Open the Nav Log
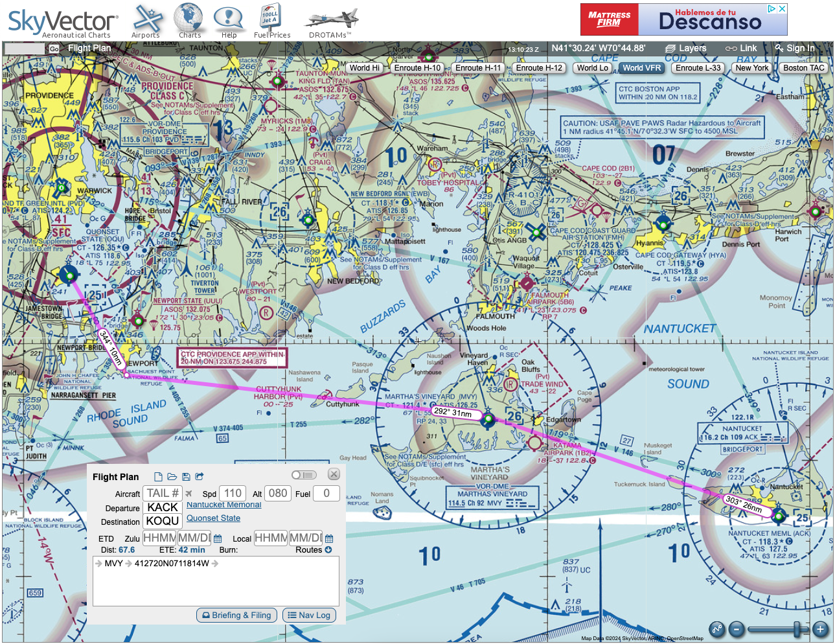This screenshot has width=835, height=644. [309, 615]
